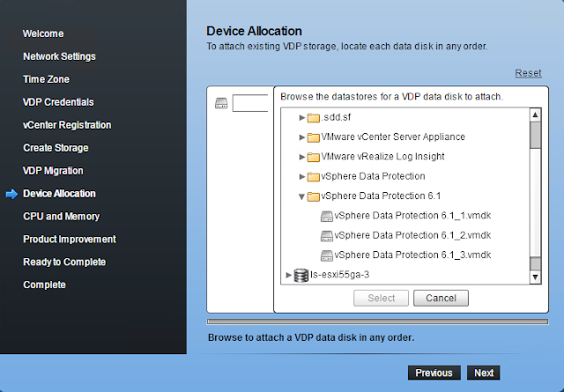564x392 pixels.
Task: Select vSphere Data Protection 6.1_2.vmdk
Action: click(x=412, y=235)
